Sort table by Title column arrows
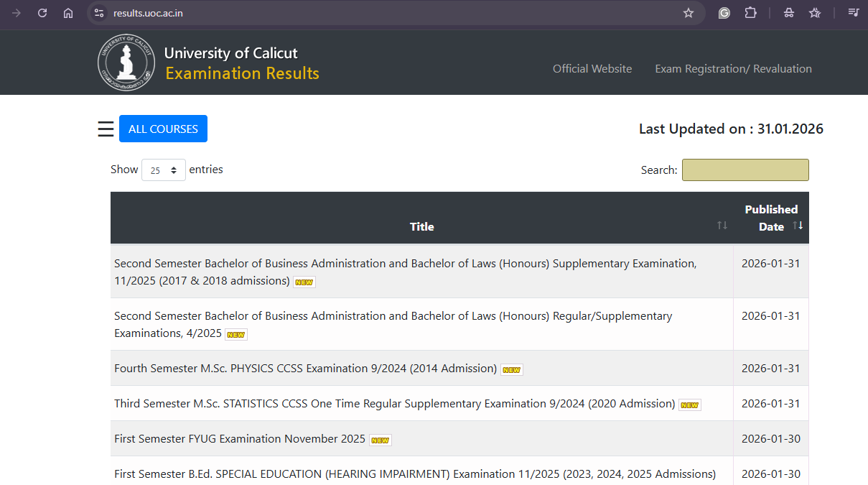Image resolution: width=868 pixels, height=485 pixels. tap(722, 226)
